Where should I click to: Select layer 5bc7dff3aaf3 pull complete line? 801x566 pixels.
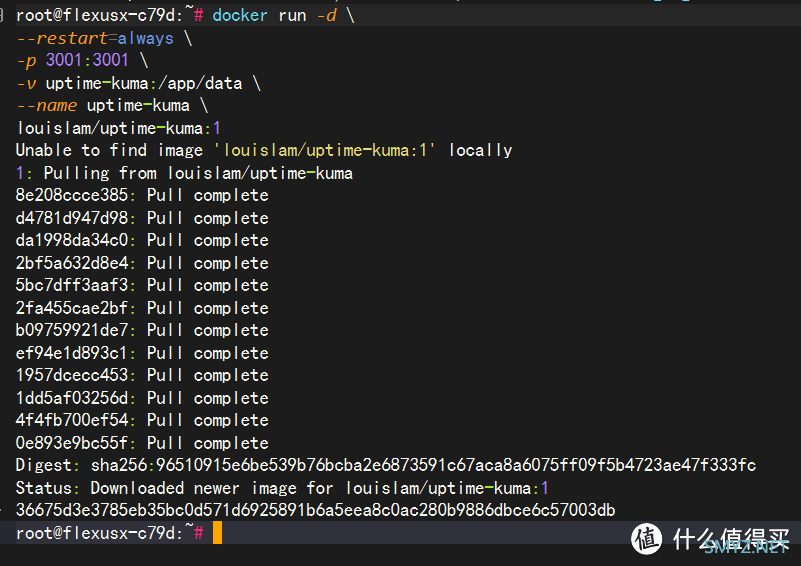142,285
